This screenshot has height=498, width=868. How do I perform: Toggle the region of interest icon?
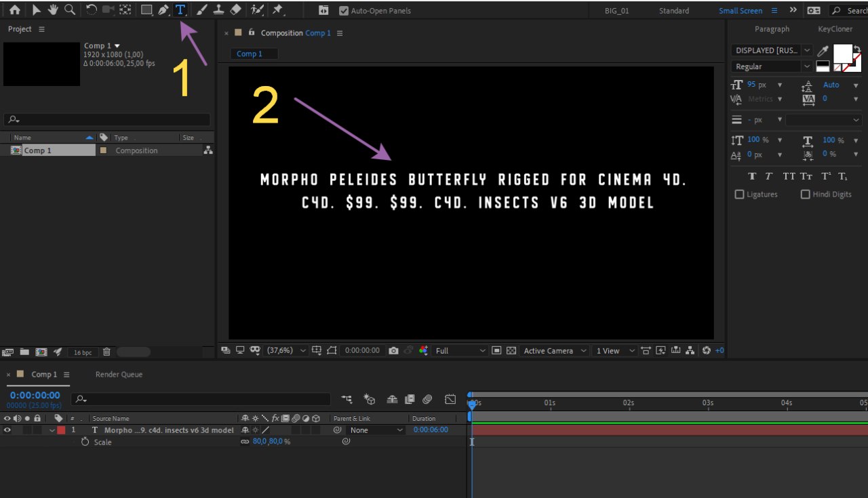[497, 350]
